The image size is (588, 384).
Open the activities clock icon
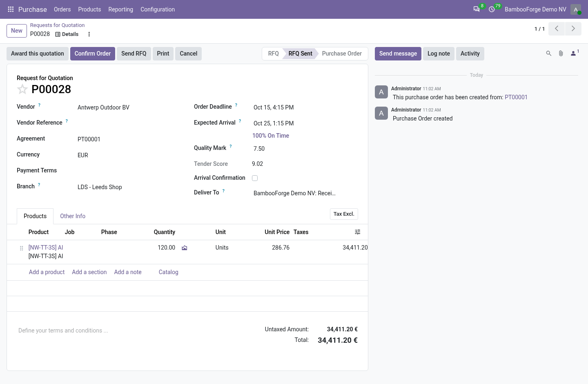(492, 9)
